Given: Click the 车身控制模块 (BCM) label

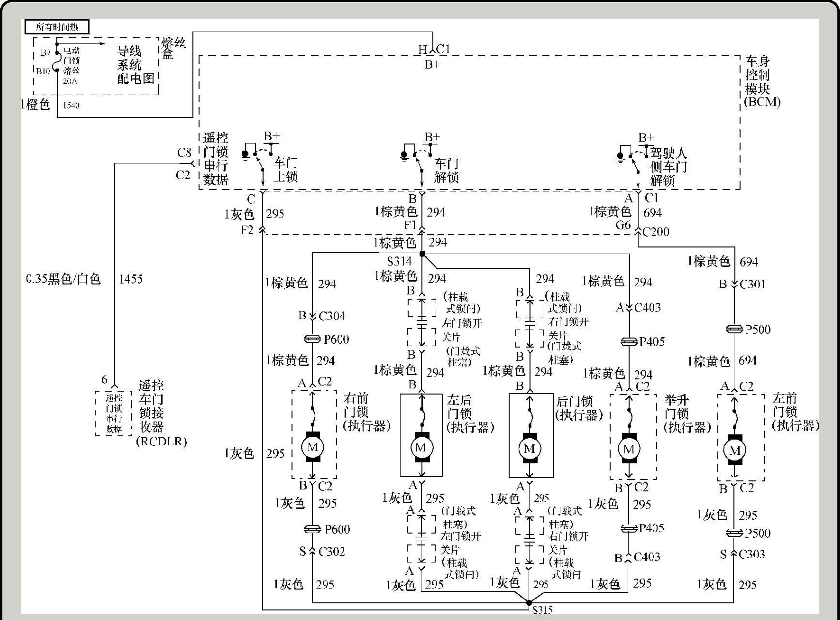Looking at the screenshot, I should (762, 81).
